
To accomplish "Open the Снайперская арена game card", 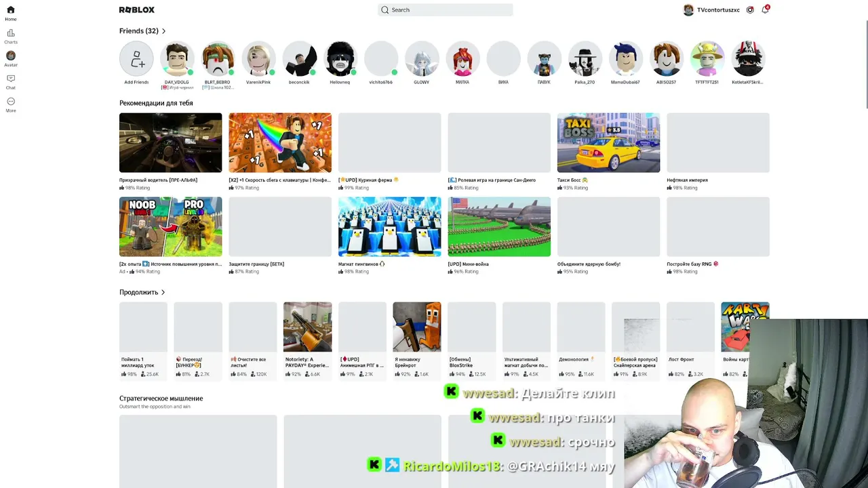I will [x=636, y=340].
